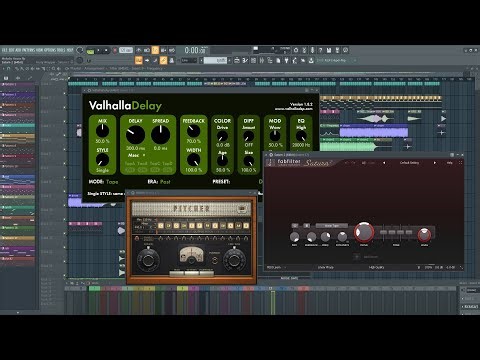Click the large red Drive knob in Saturn
The width and height of the screenshot is (480, 360).
(x=364, y=232)
